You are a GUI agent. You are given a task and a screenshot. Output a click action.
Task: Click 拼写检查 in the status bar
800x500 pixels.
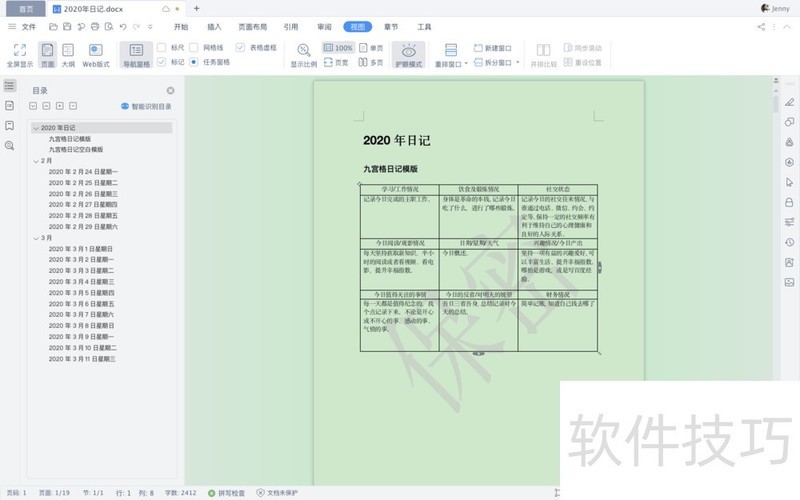(x=226, y=493)
